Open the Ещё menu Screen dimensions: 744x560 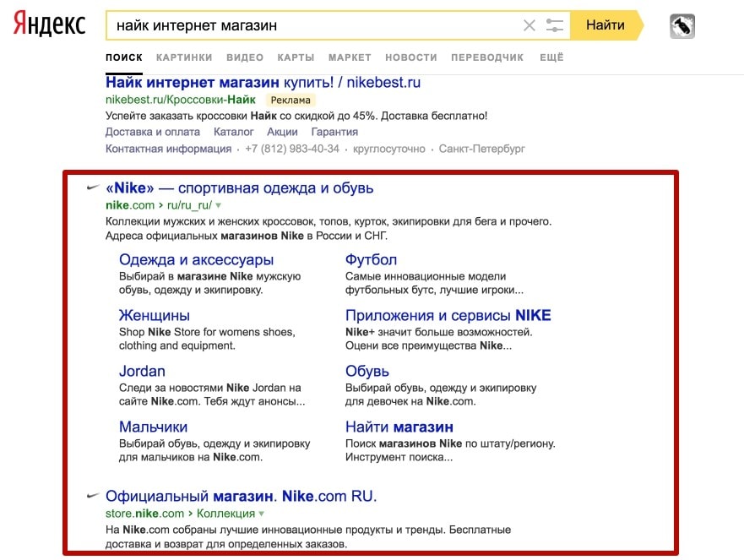pyautogui.click(x=551, y=57)
